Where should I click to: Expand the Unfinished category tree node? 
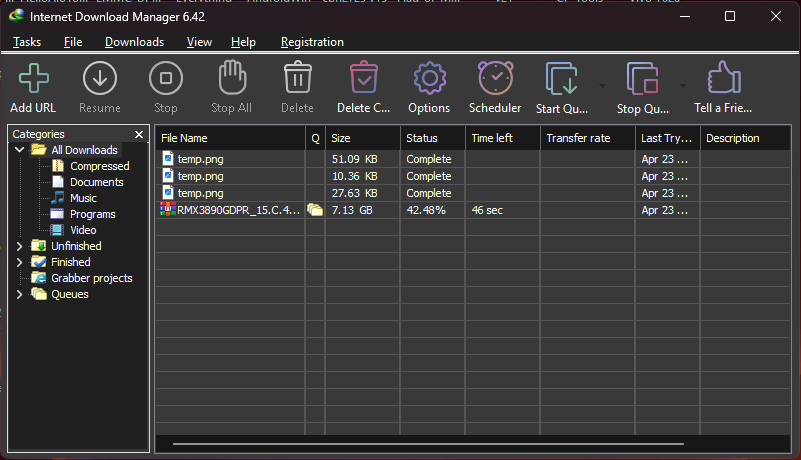20,246
